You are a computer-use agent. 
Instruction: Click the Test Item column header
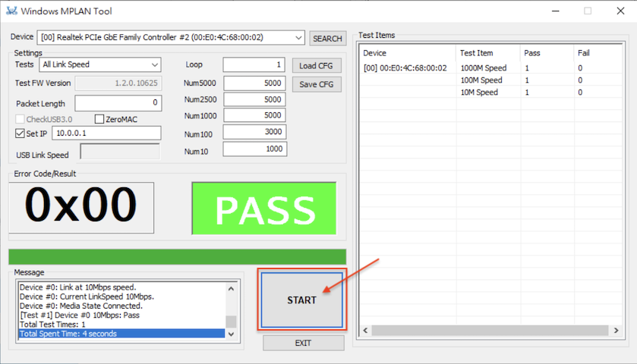(488, 53)
